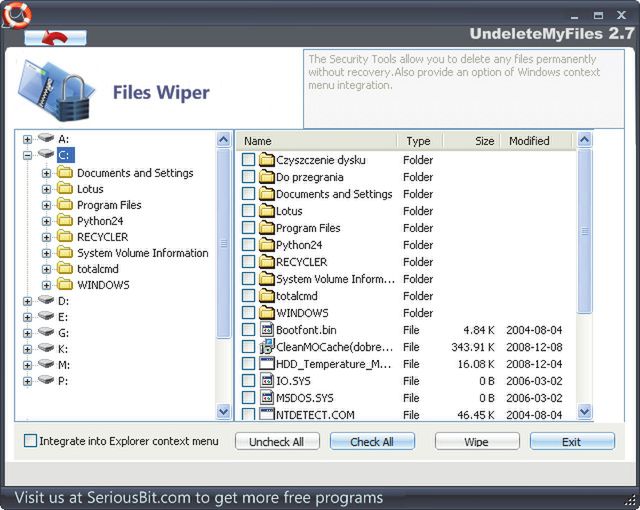The height and width of the screenshot is (510, 640).
Task: Expand the A: drive node
Action: coord(27,139)
